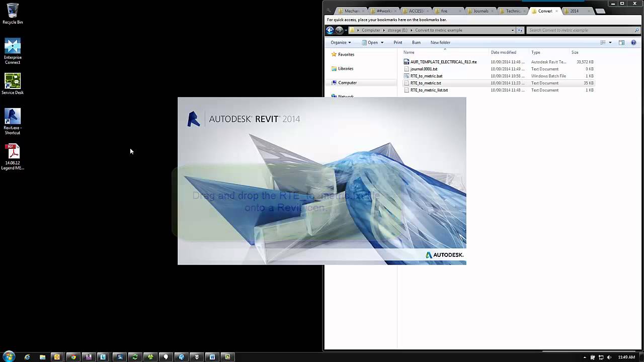This screenshot has width=644, height=362.
Task: Open the fox head taskbar icon
Action: click(x=197, y=357)
